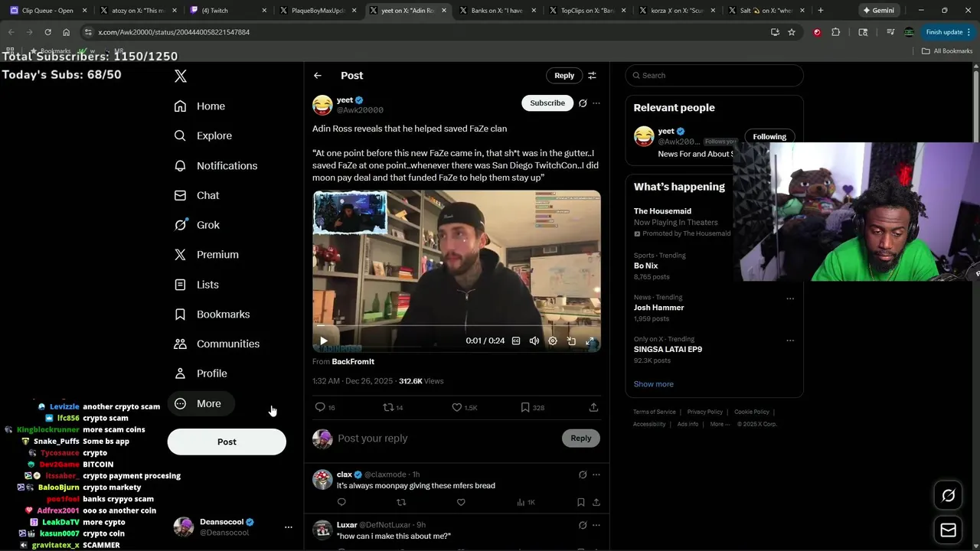The width and height of the screenshot is (980, 551).
Task: Subscribe to yeet
Action: [x=547, y=103]
